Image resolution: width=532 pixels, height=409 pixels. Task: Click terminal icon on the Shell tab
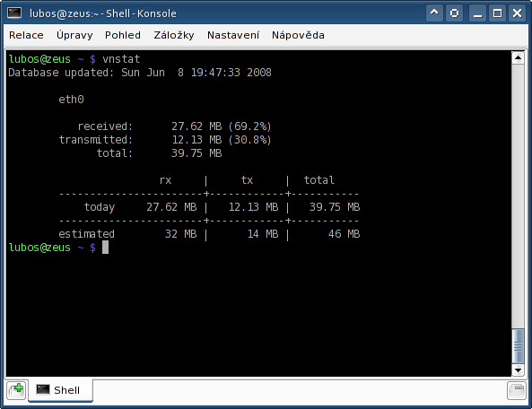43,389
